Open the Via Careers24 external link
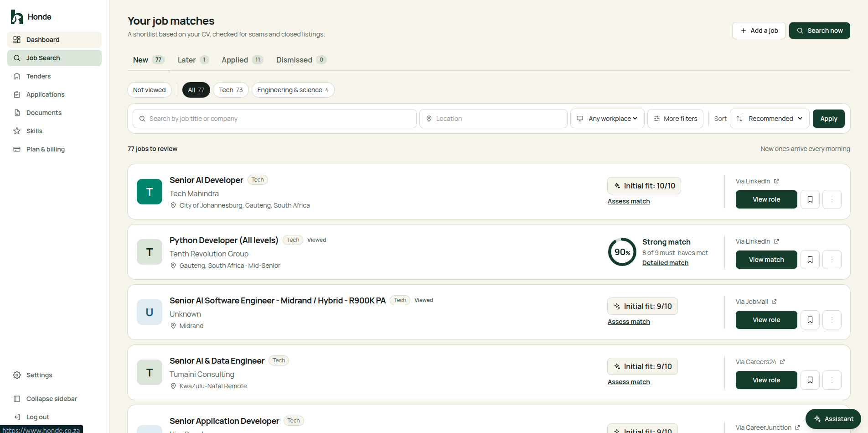 (760, 362)
